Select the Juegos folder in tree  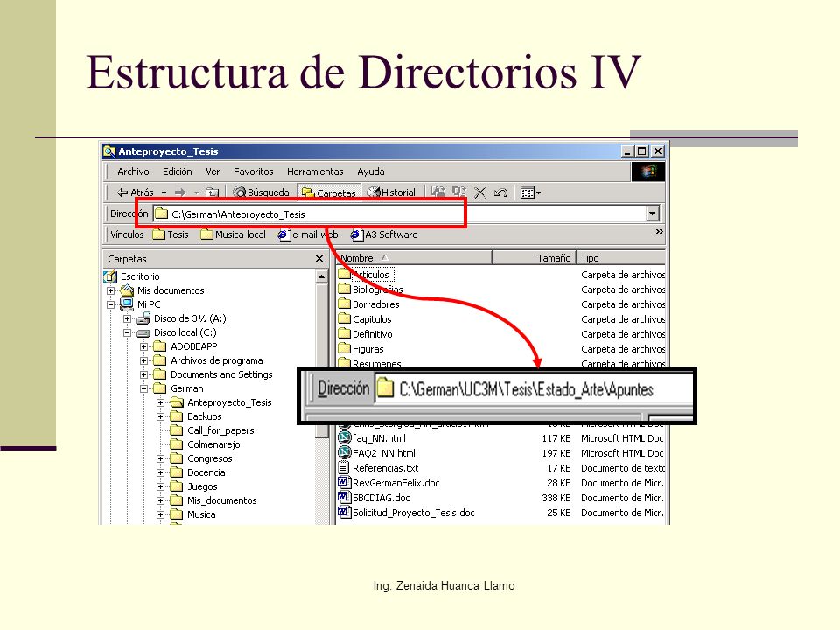202,486
